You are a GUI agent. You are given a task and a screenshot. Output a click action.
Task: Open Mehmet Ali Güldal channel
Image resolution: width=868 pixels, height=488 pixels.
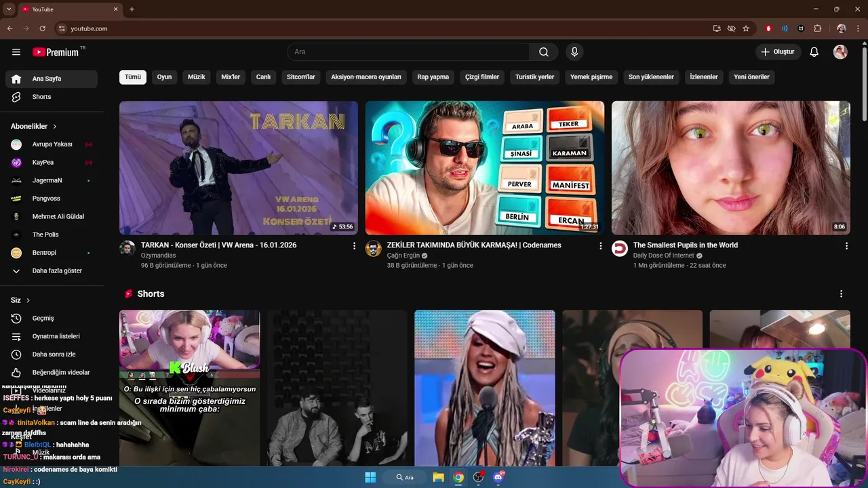[x=52, y=217]
